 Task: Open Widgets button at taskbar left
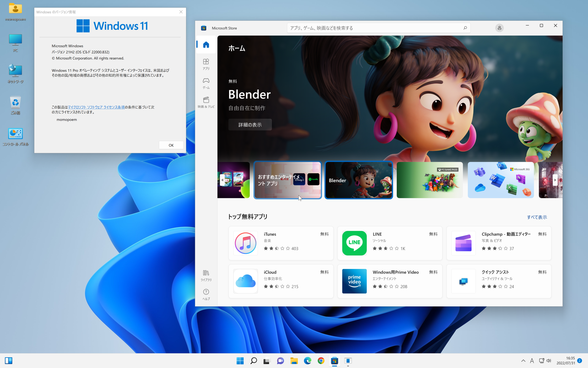[9, 361]
